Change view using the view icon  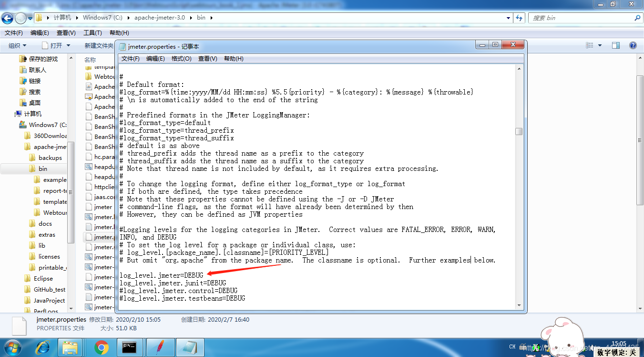click(x=589, y=45)
